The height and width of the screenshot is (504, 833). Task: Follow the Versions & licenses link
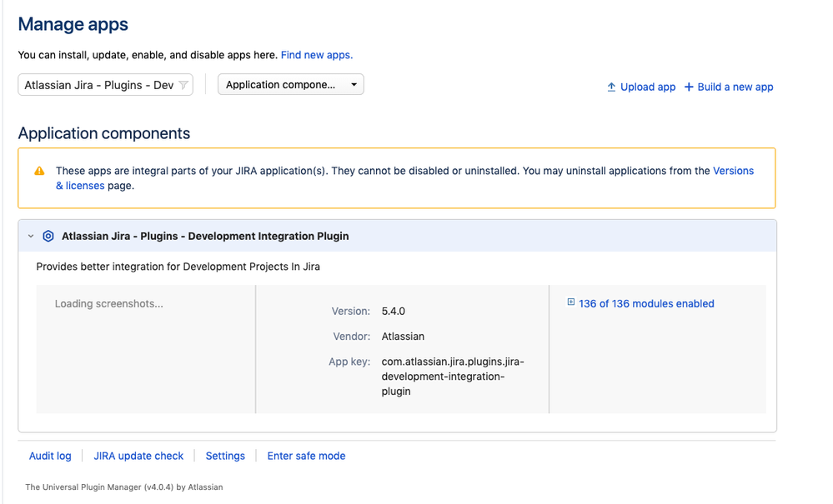[x=733, y=171]
